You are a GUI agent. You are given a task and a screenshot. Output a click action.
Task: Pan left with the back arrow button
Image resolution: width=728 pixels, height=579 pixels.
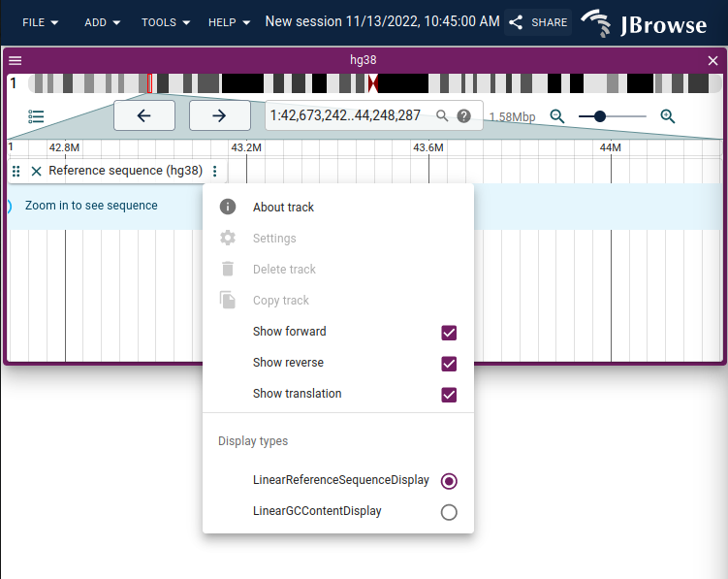tap(144, 115)
